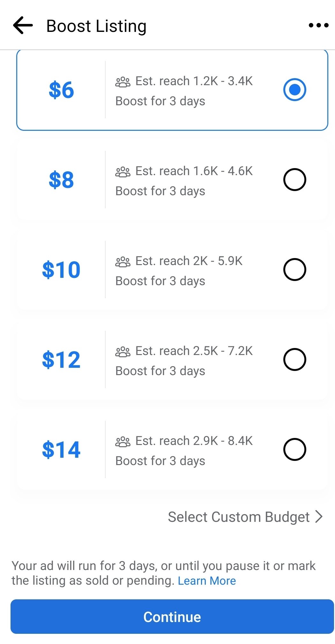Tap the $14 price label
Screen dimensions: 335x644
coord(61,450)
